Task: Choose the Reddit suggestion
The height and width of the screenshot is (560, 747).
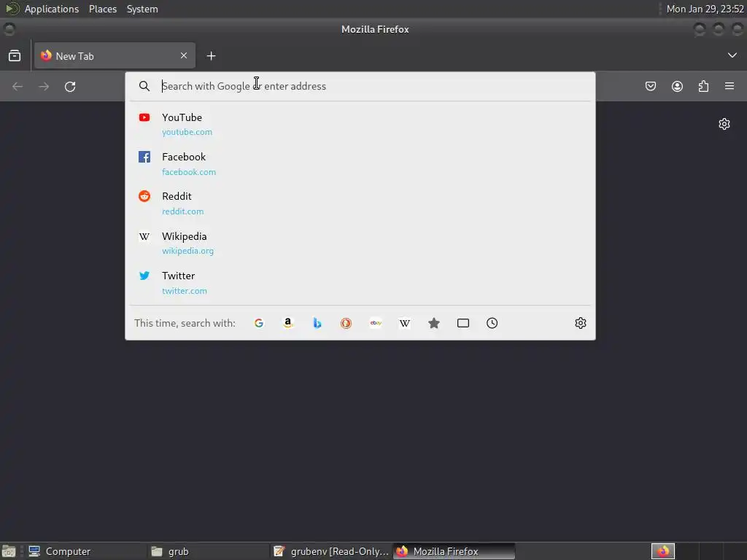Action: click(x=360, y=203)
